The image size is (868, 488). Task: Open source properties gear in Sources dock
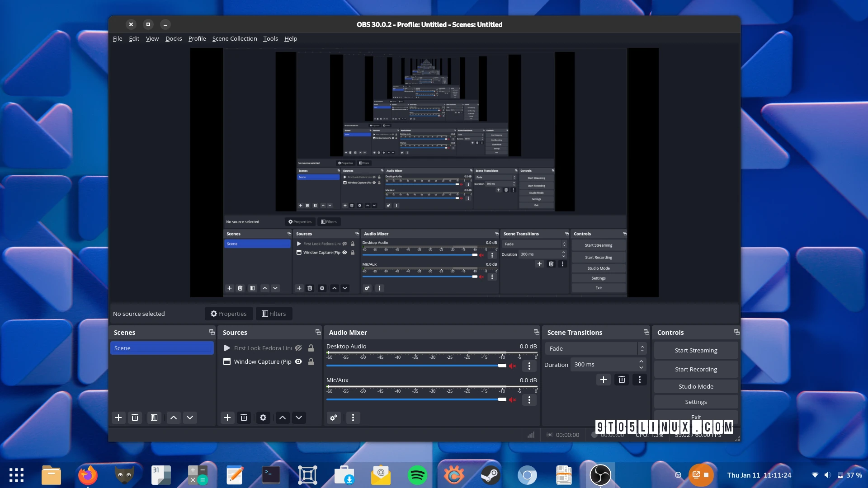[x=263, y=418]
